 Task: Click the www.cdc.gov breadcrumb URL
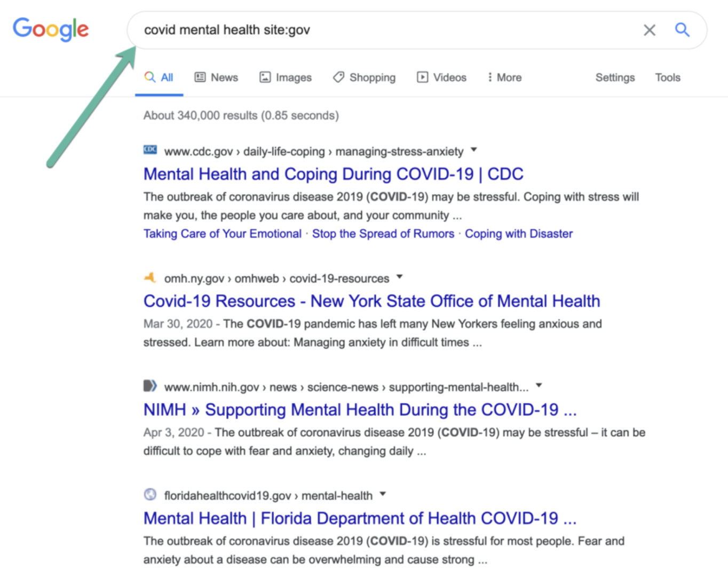314,152
